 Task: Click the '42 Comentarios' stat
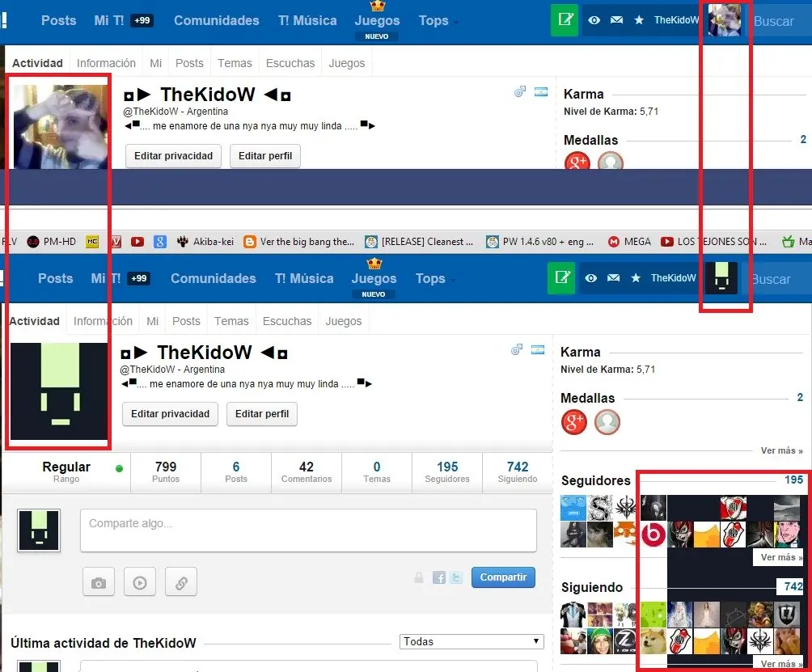(307, 472)
